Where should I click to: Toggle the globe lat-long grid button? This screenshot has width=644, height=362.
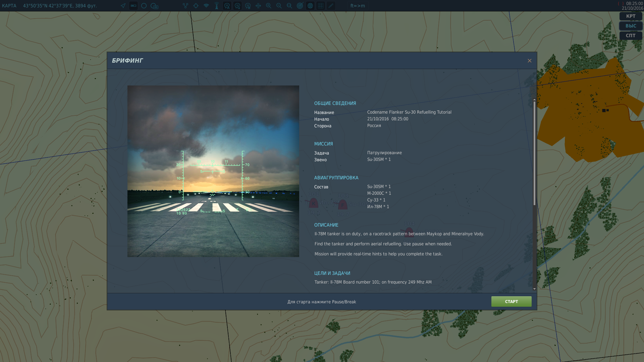click(310, 6)
